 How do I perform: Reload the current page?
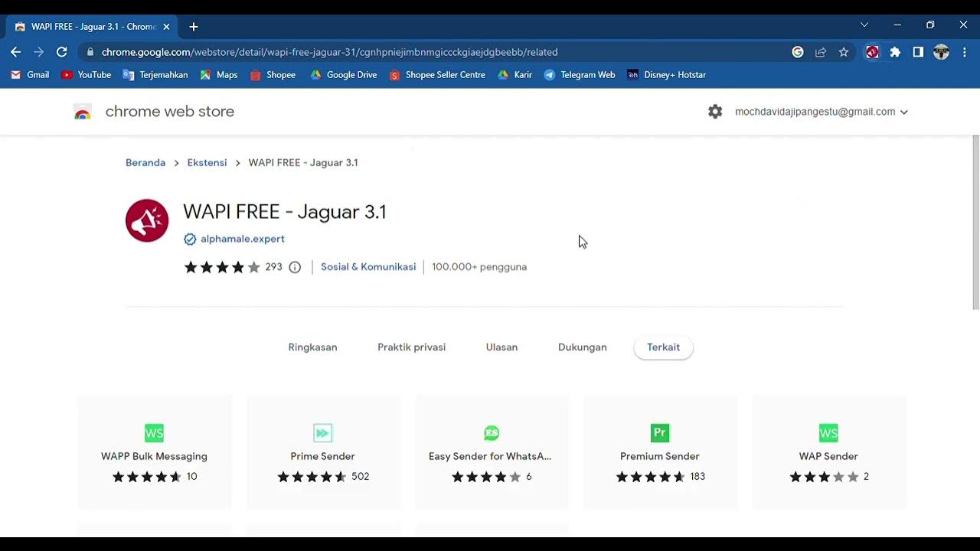(62, 52)
